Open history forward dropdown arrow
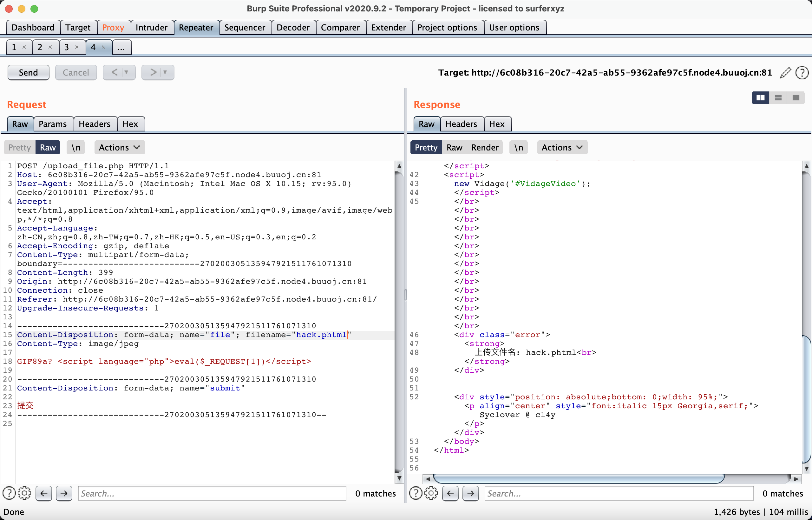Image resolution: width=812 pixels, height=520 pixels. pos(165,72)
